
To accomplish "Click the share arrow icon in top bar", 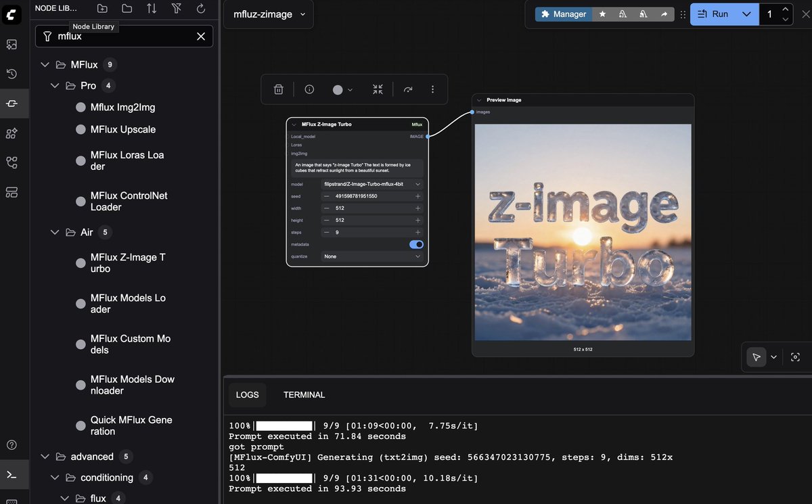I will tap(663, 14).
